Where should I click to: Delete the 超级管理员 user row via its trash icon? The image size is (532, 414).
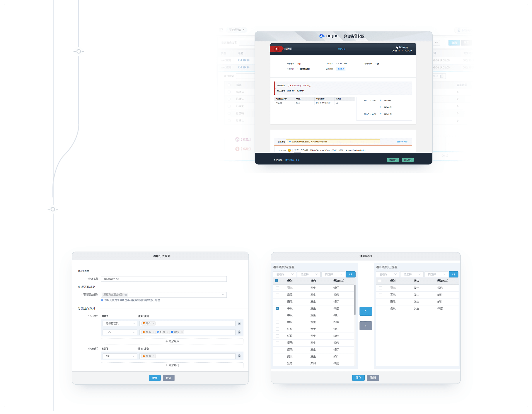point(239,323)
